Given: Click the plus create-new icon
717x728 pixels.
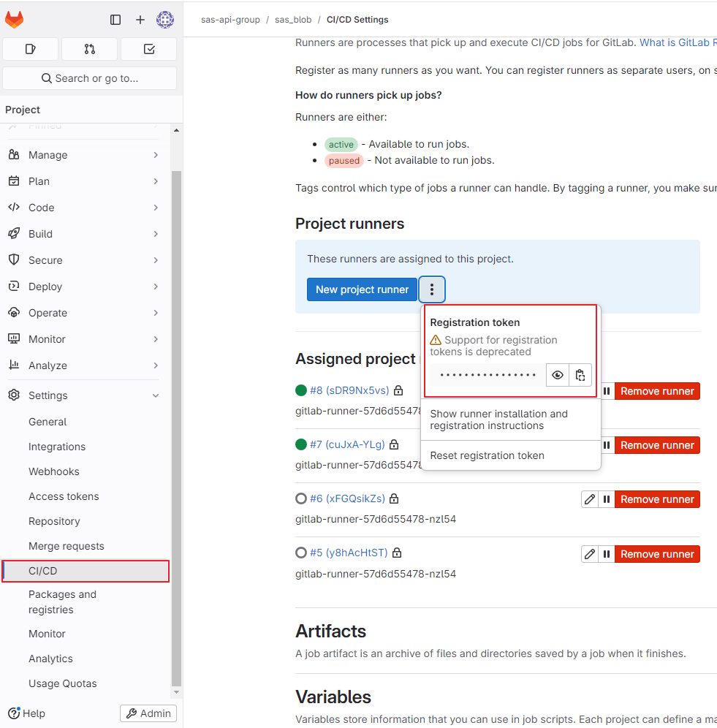Looking at the screenshot, I should point(140,20).
